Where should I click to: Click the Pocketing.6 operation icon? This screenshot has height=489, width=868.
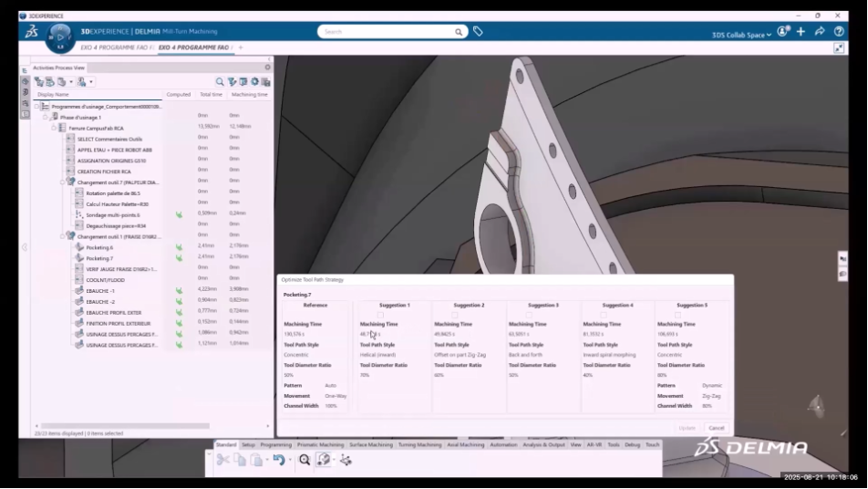(79, 247)
